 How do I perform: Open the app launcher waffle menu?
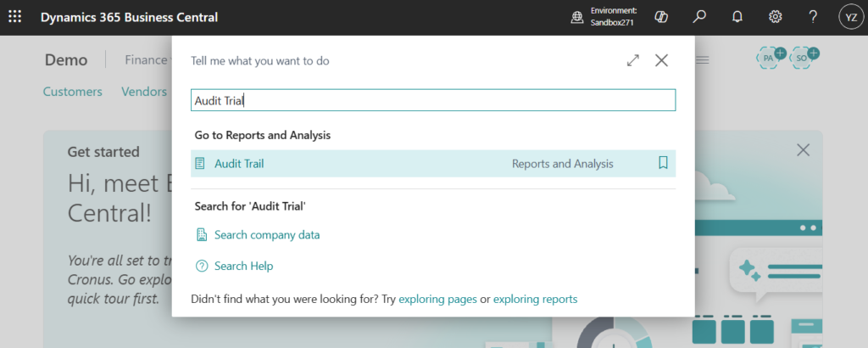[15, 17]
